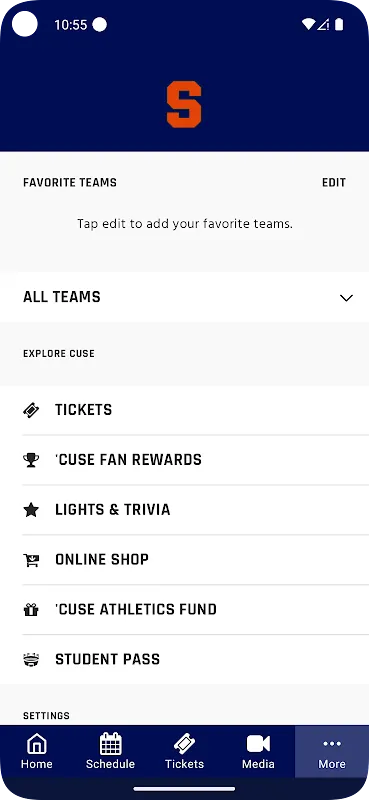Select the More tab
Screen dimensions: 369x800
[x=332, y=751]
